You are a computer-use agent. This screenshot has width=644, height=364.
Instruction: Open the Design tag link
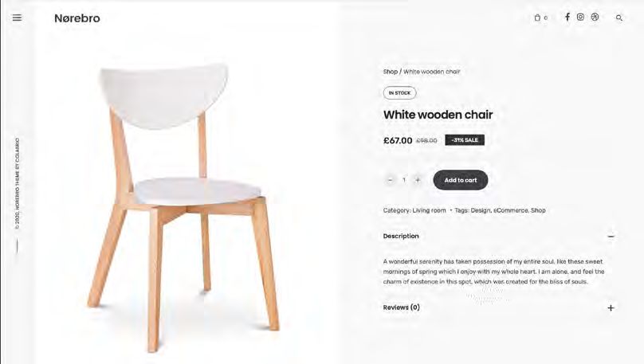(480, 210)
